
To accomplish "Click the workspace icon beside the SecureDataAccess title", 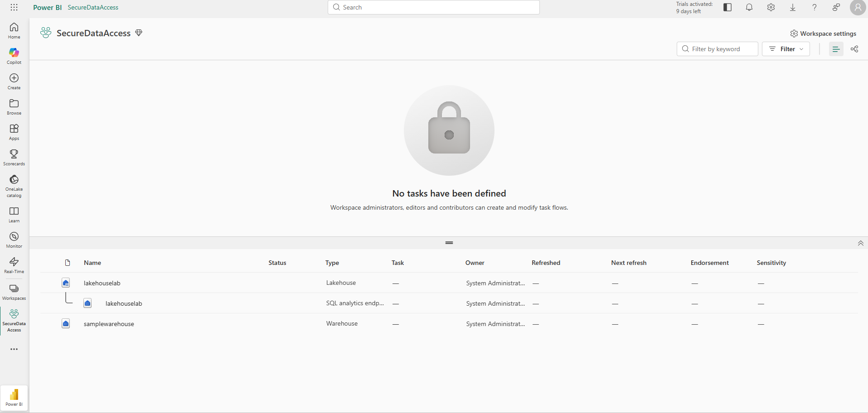I will [x=46, y=33].
